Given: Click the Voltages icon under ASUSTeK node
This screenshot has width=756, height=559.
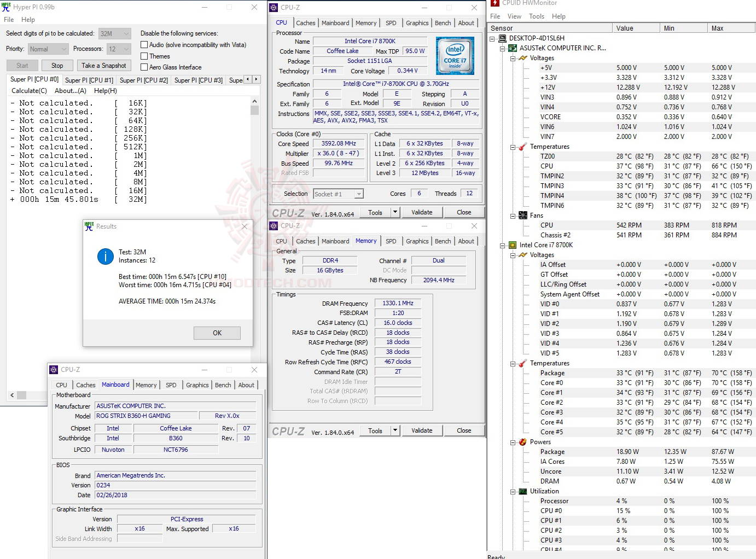Looking at the screenshot, I should pyautogui.click(x=523, y=58).
